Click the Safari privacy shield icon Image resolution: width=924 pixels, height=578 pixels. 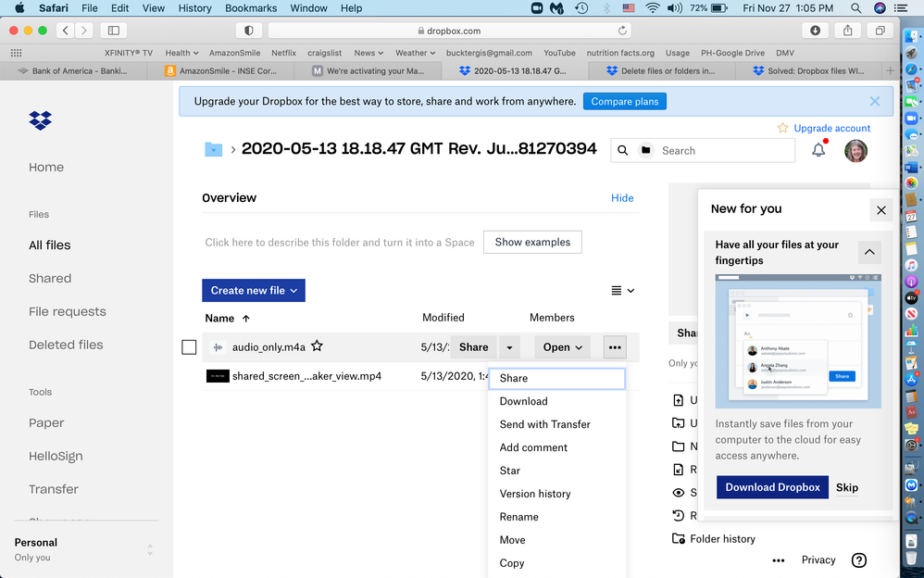(x=249, y=31)
